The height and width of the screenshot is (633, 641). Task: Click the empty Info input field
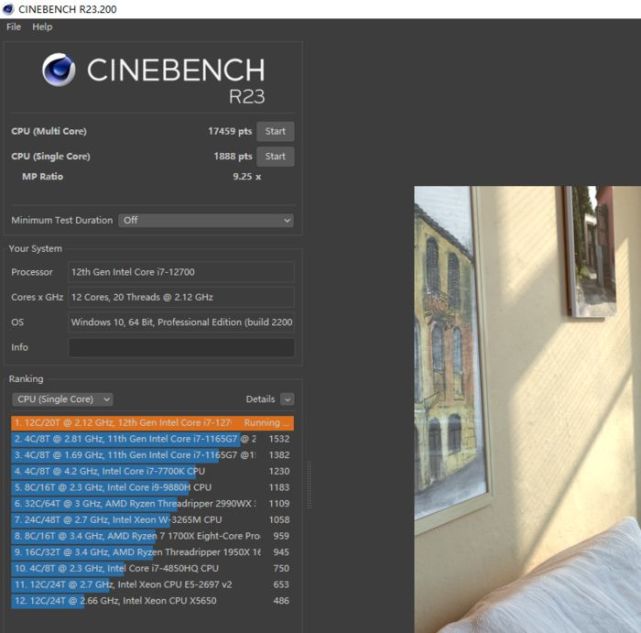coord(181,347)
